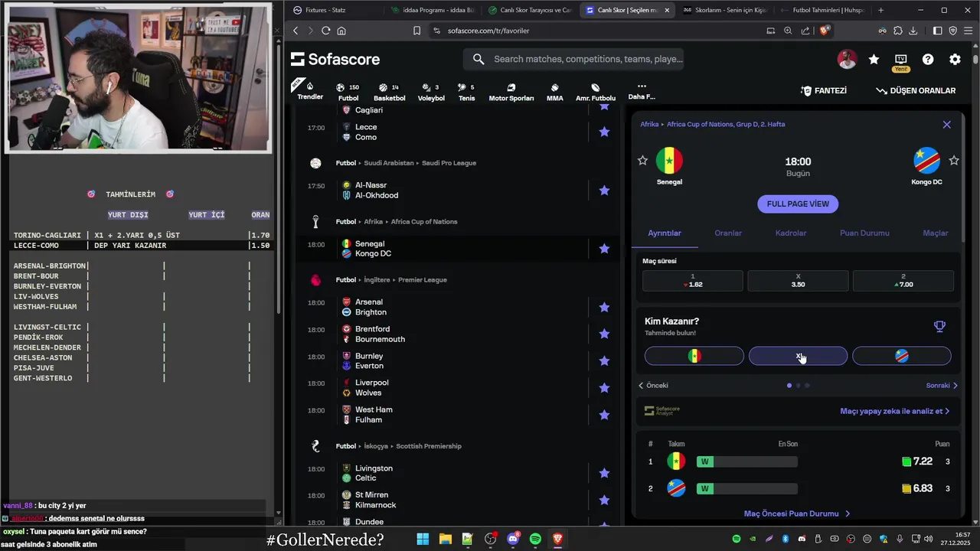
Task: Expand the Daha Fazla sports menu
Action: coord(642,92)
